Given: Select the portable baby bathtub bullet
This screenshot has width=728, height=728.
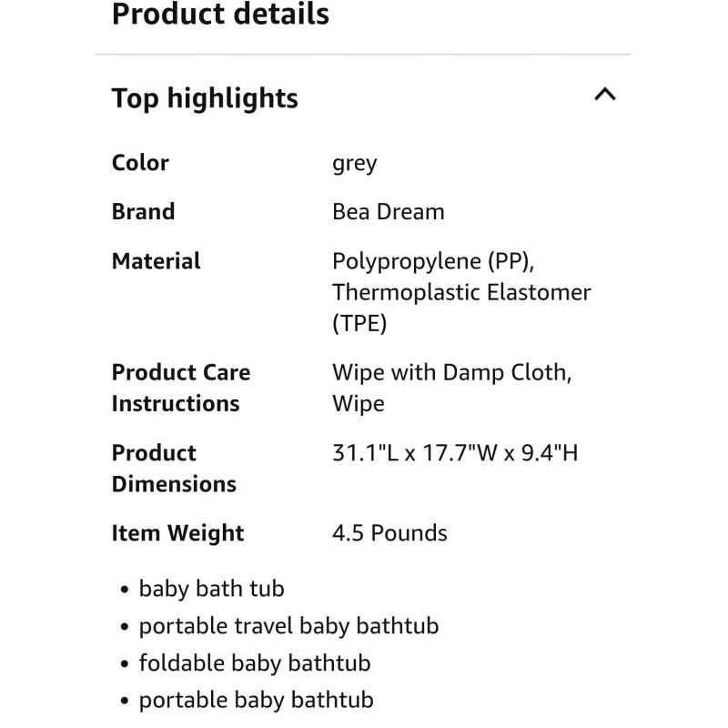Looking at the screenshot, I should coord(255,700).
